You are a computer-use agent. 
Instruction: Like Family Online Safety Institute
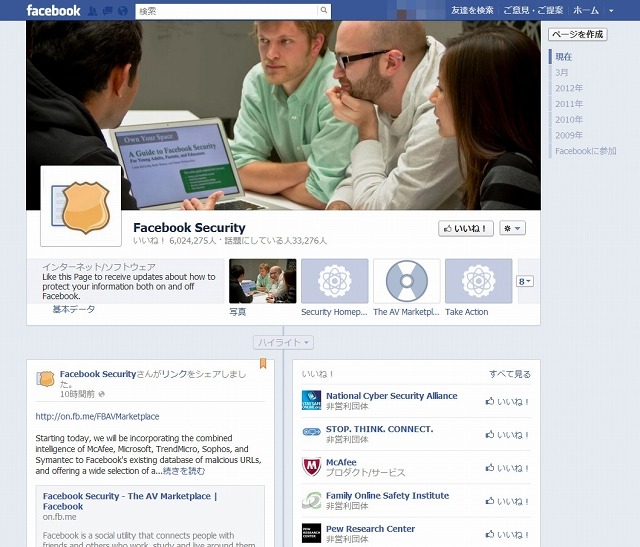click(x=507, y=501)
